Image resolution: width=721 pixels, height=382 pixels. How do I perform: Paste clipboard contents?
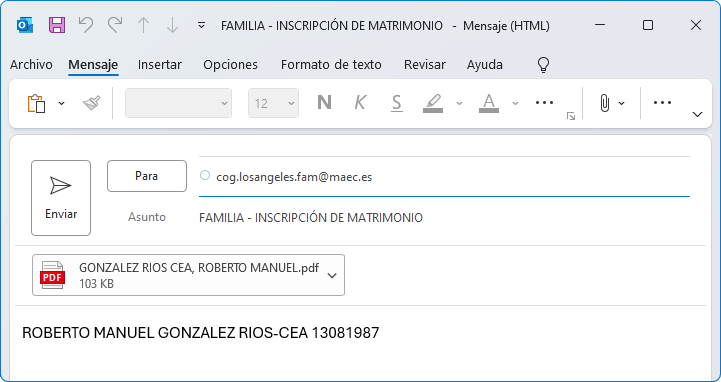click(37, 103)
